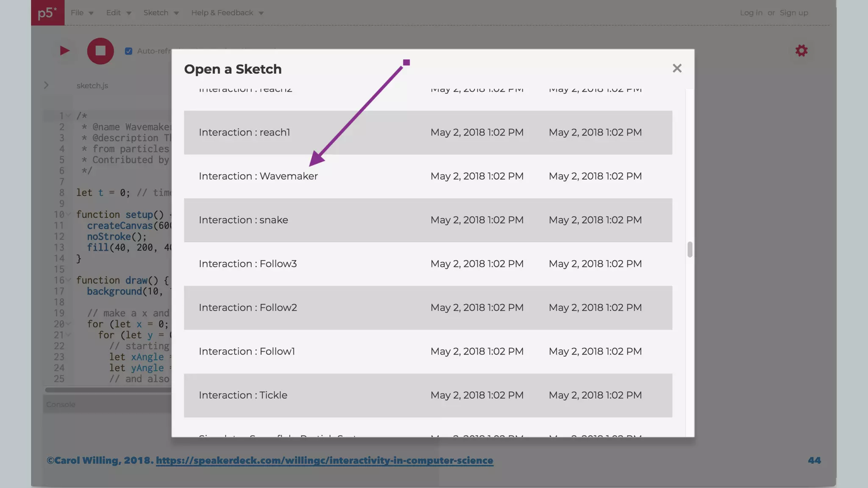Click the Log in link

coord(751,13)
